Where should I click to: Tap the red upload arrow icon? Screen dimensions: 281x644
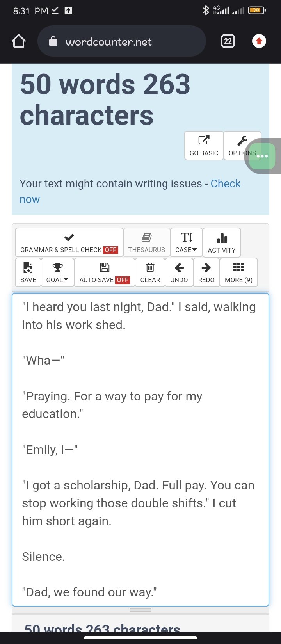coord(259,41)
